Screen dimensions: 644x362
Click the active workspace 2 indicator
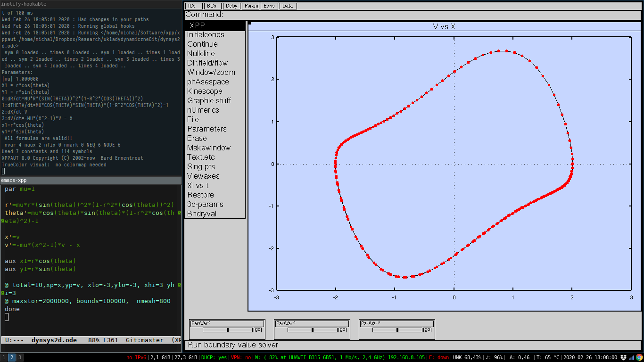pos(12,358)
